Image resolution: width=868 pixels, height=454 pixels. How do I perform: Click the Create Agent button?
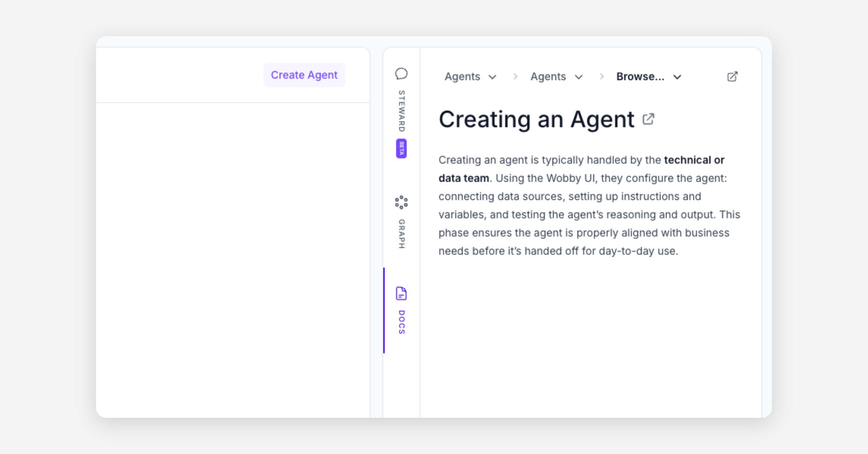coord(304,75)
